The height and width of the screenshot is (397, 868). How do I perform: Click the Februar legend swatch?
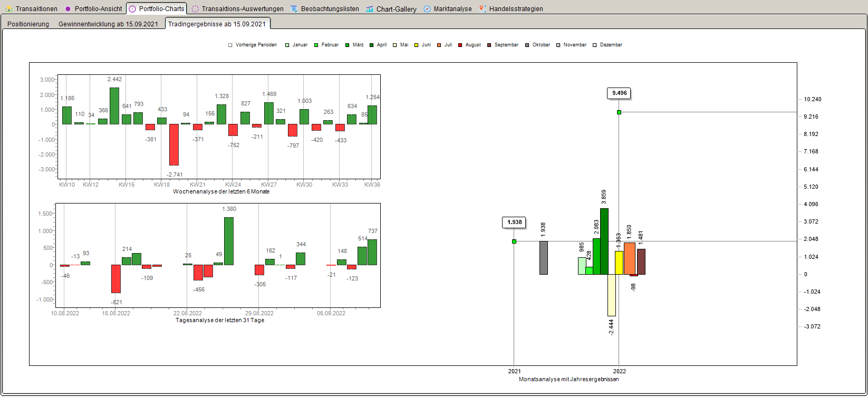pyautogui.click(x=316, y=45)
